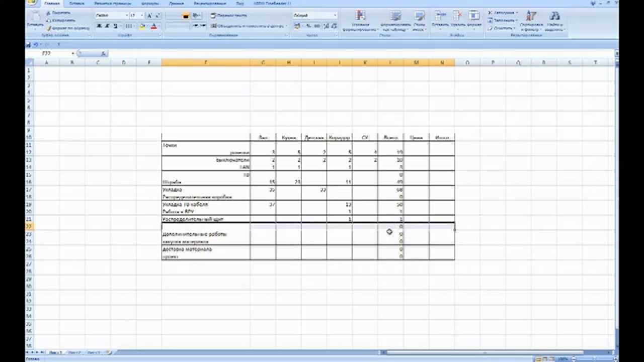
Task: Click the Cut scissors icon
Action: pyautogui.click(x=49, y=12)
